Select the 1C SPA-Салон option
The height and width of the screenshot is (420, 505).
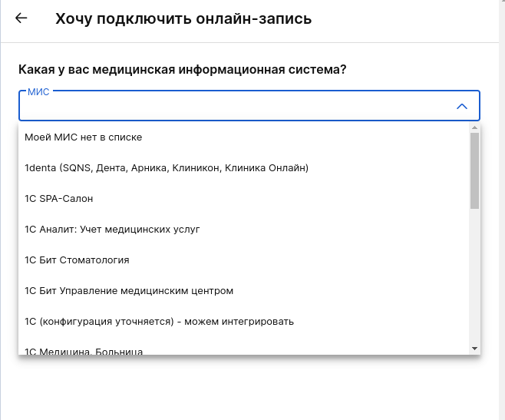59,199
